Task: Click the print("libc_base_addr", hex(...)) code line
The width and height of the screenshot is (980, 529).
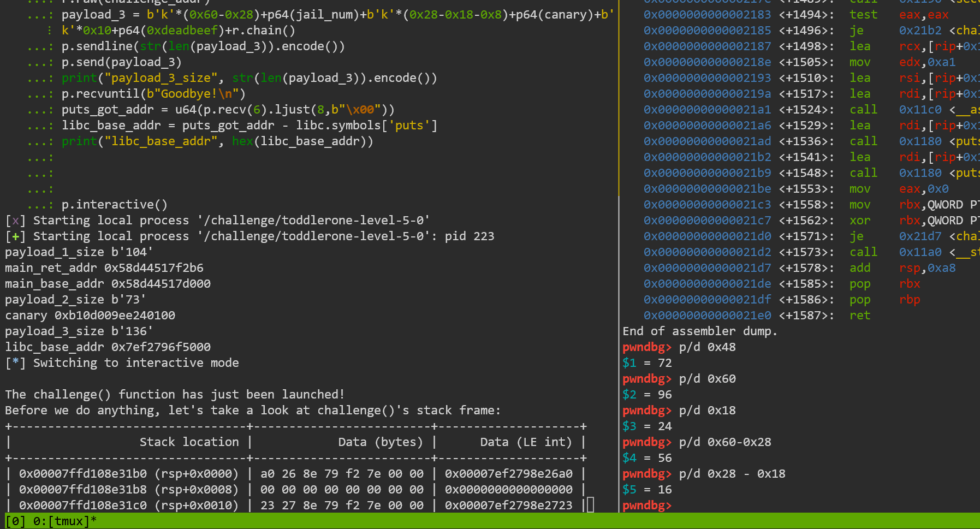Action: pyautogui.click(x=217, y=141)
